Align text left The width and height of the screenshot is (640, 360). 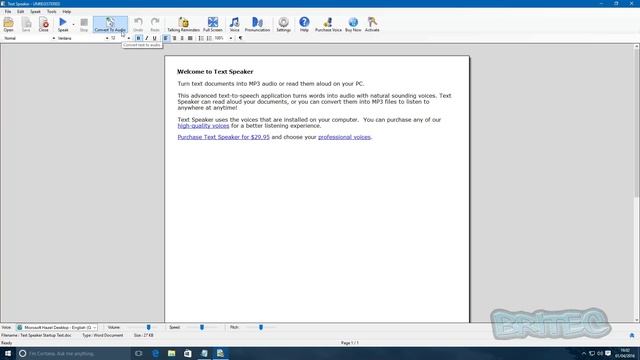click(166, 38)
